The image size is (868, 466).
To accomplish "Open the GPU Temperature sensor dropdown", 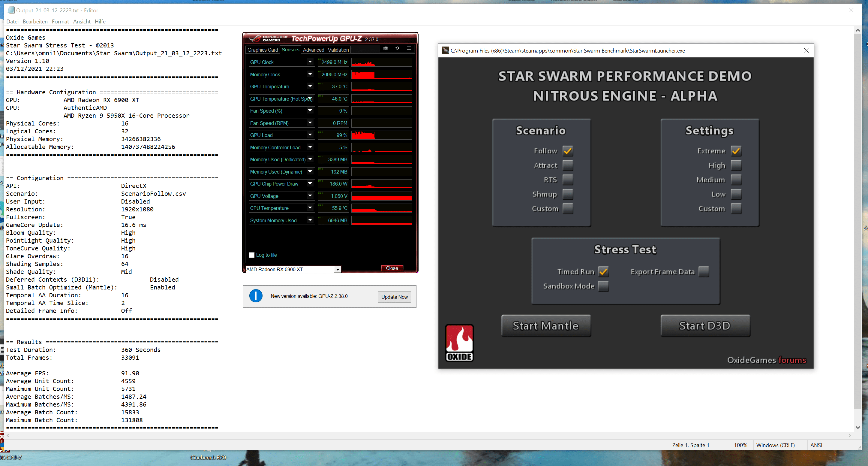I will click(x=310, y=86).
